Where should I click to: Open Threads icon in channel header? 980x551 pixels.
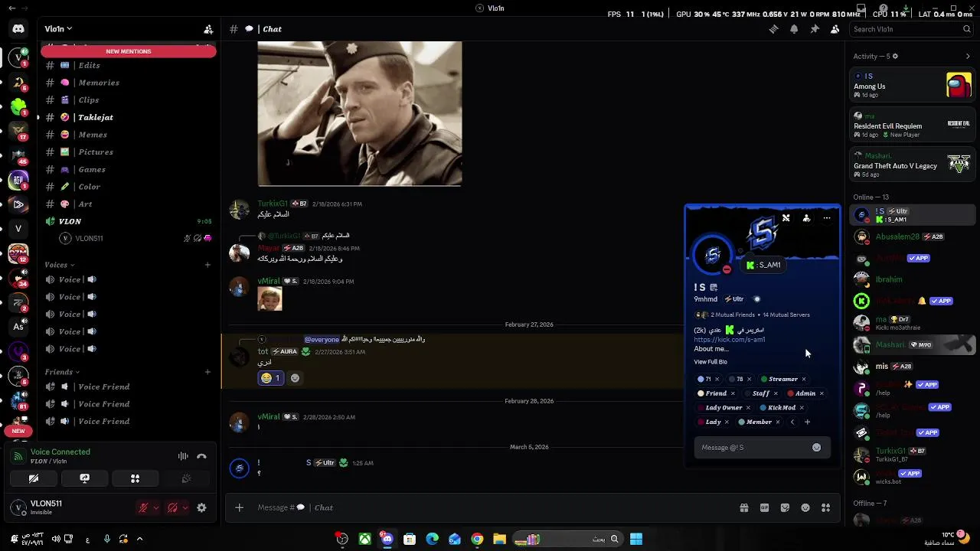coord(773,29)
